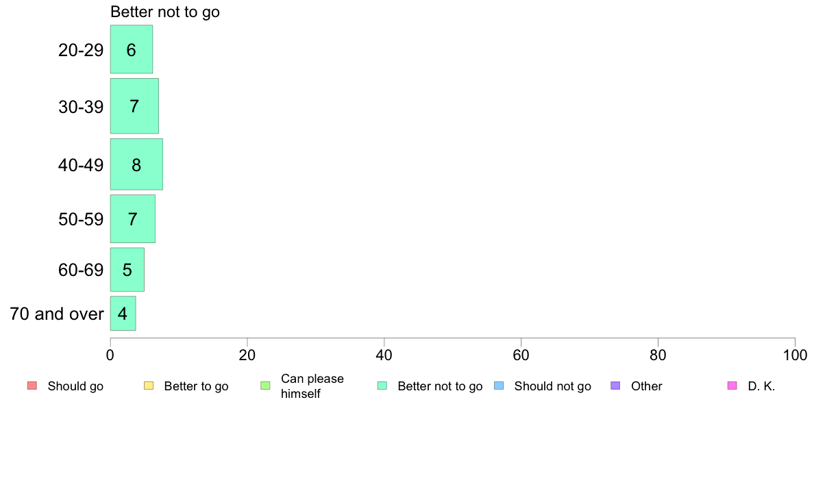Toggle the Better not to go legend swatch
Viewport: 814px width, 504px height.
pyautogui.click(x=382, y=386)
